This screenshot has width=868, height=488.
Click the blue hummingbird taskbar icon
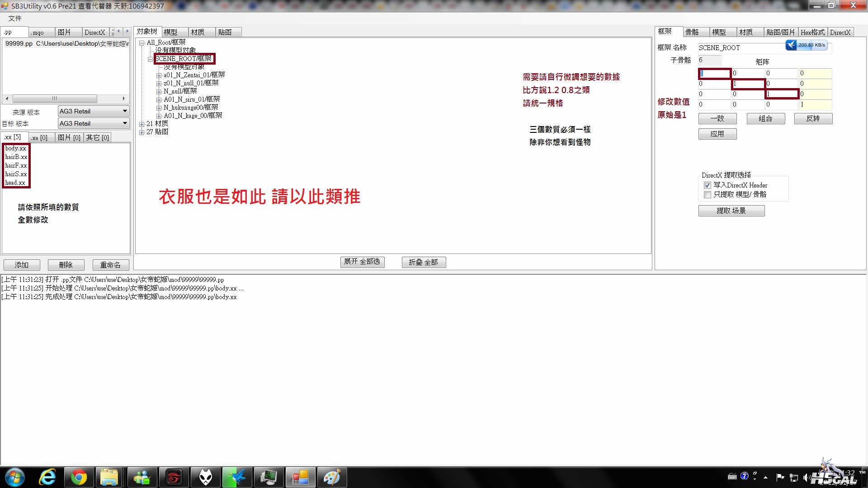coord(237,477)
